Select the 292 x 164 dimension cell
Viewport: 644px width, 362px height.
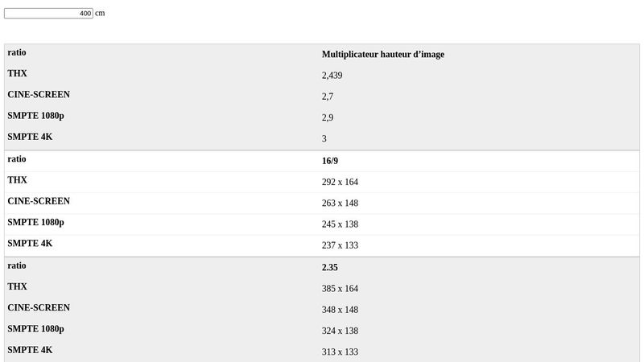click(340, 182)
